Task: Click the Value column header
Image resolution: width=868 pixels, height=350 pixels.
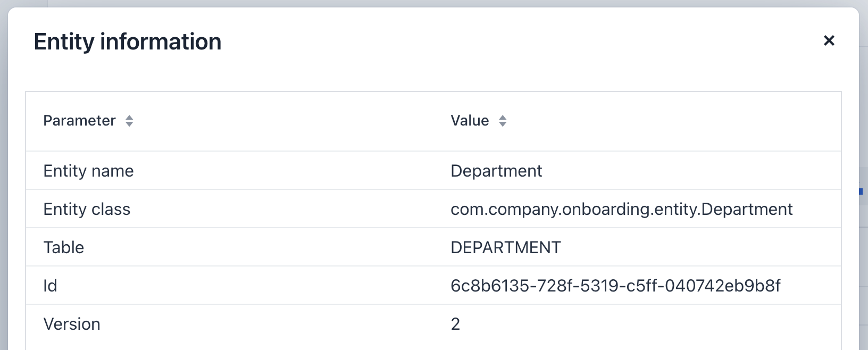Action: click(470, 121)
